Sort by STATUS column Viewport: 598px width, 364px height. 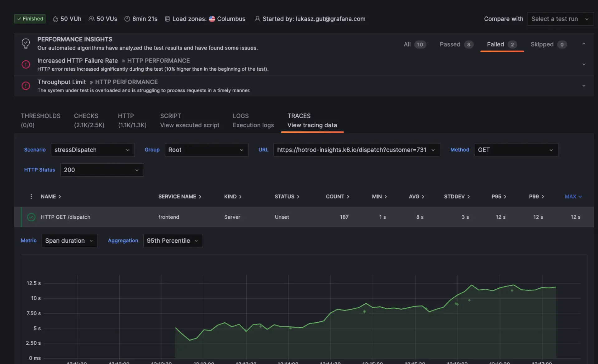click(x=287, y=197)
